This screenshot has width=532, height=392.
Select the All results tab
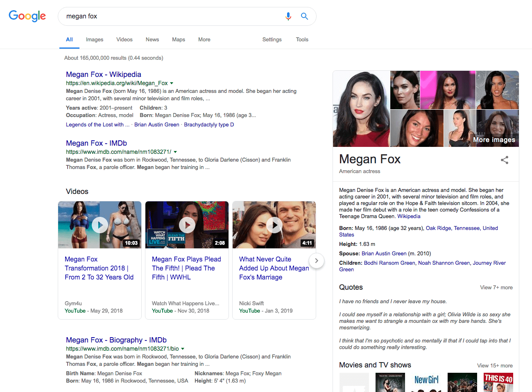tap(69, 40)
